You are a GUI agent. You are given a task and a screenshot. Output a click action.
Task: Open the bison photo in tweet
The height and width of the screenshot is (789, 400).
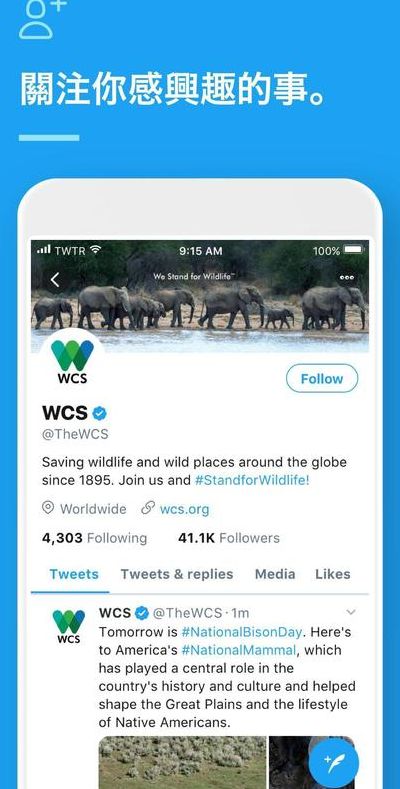coord(182,762)
